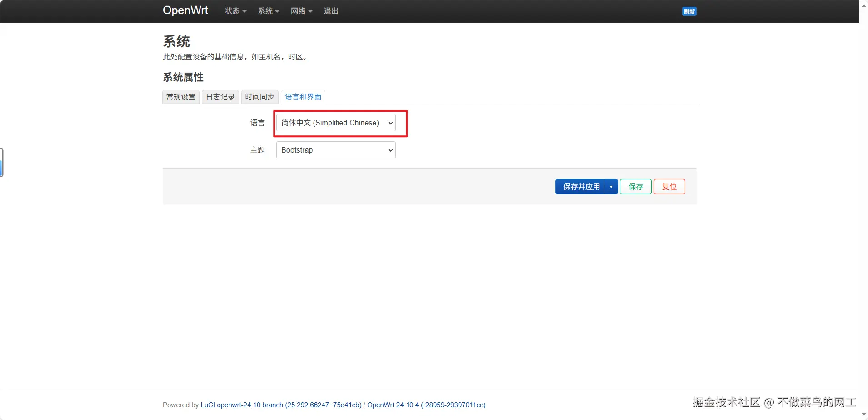Image resolution: width=868 pixels, height=420 pixels.
Task: Click the green 保存 button
Action: click(x=636, y=187)
